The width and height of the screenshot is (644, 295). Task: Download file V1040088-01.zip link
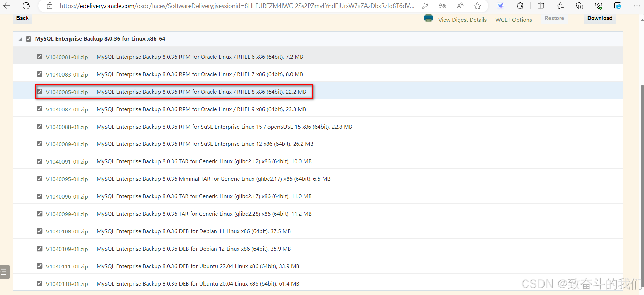point(67,127)
